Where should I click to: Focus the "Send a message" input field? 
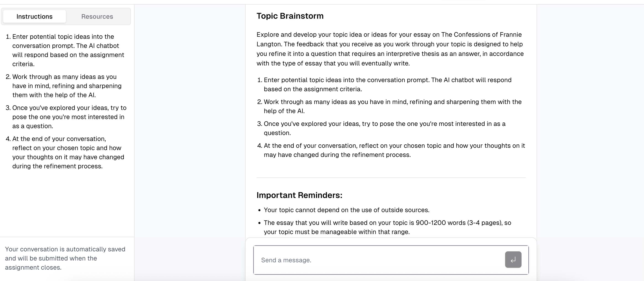point(379,260)
